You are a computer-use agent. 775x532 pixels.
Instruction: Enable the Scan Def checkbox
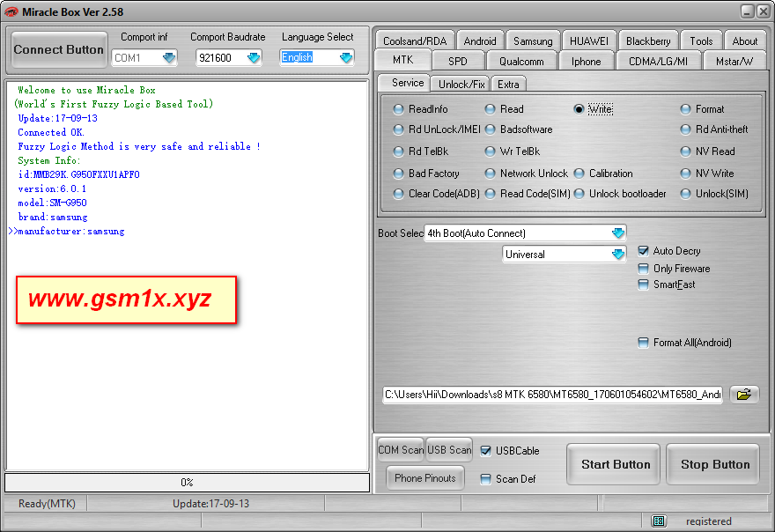click(486, 479)
